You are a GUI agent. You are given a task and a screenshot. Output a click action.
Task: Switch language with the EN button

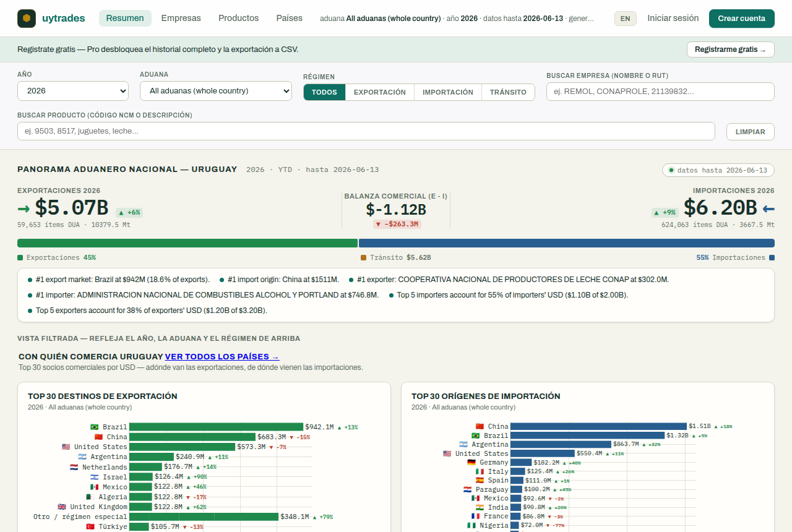pos(625,19)
